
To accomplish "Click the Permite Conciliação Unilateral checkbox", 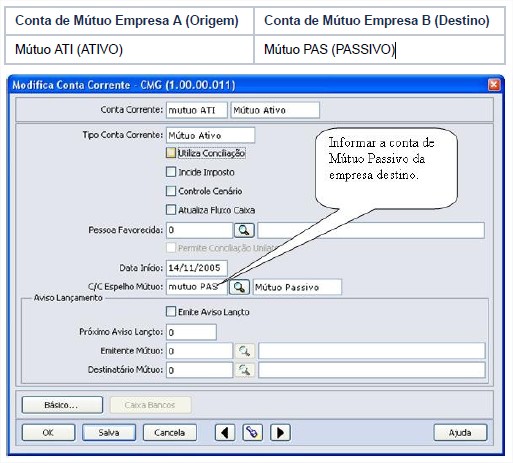I will pyautogui.click(x=171, y=248).
